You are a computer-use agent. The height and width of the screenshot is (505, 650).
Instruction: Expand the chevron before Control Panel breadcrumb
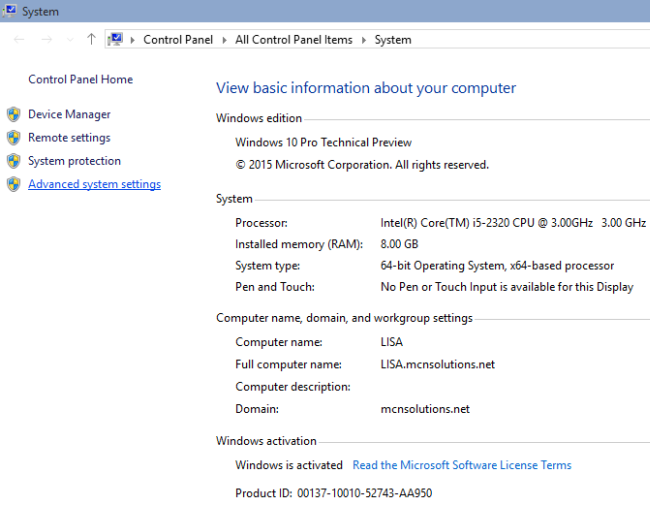135,40
